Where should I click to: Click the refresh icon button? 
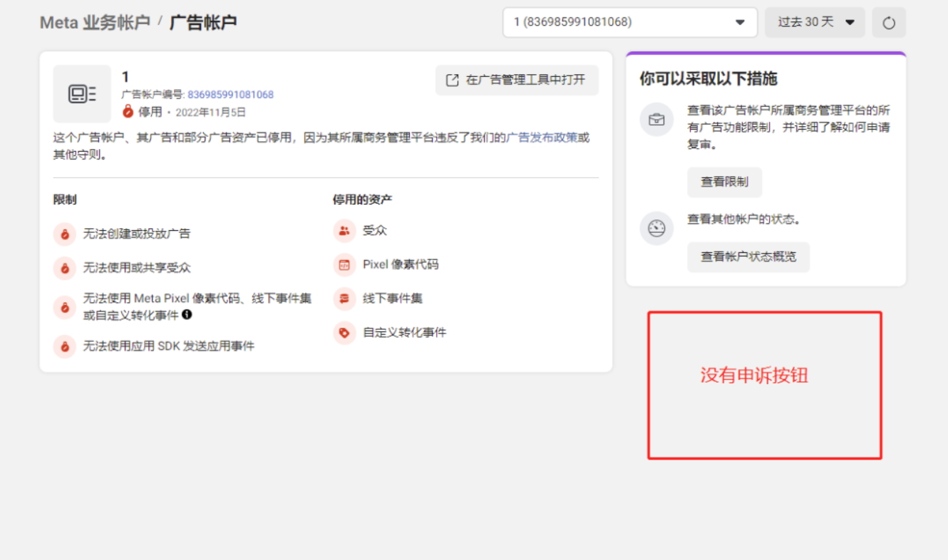coord(888,23)
